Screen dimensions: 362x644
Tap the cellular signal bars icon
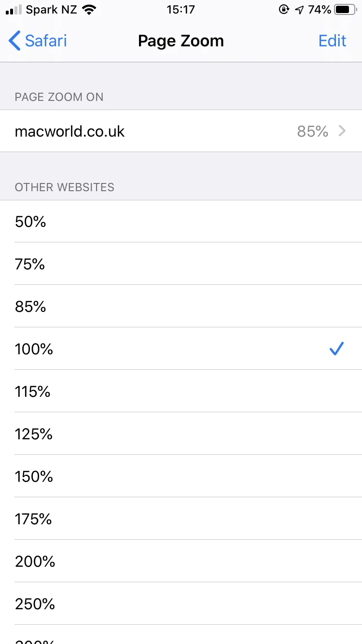point(14,10)
